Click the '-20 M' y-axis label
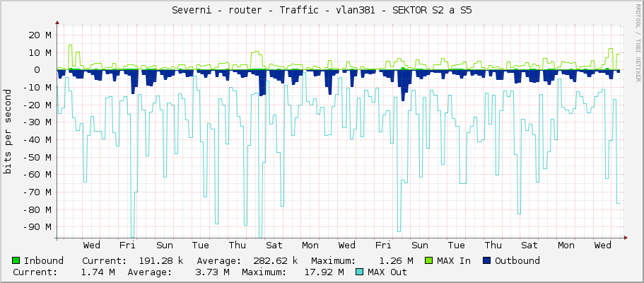The height and width of the screenshot is (283, 644). coord(37,105)
